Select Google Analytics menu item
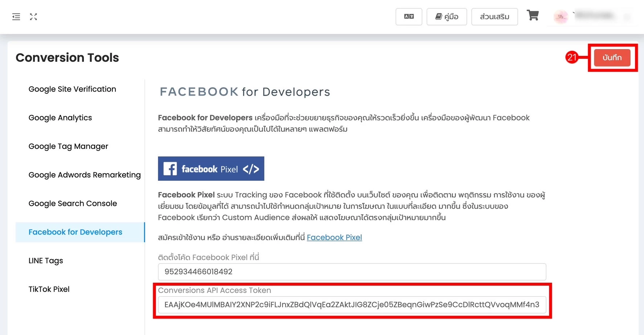644x335 pixels. tap(60, 118)
